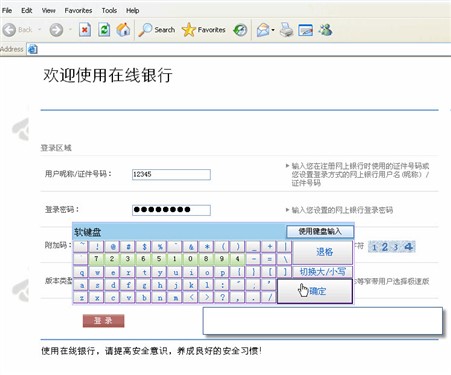Screen dimensions: 451x375
Task: Click the soft keyboard t key
Action: [x=144, y=272]
